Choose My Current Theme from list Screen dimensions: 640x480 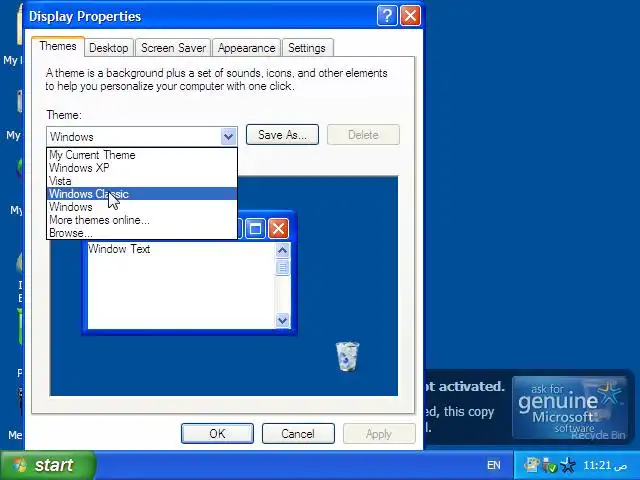(x=142, y=155)
